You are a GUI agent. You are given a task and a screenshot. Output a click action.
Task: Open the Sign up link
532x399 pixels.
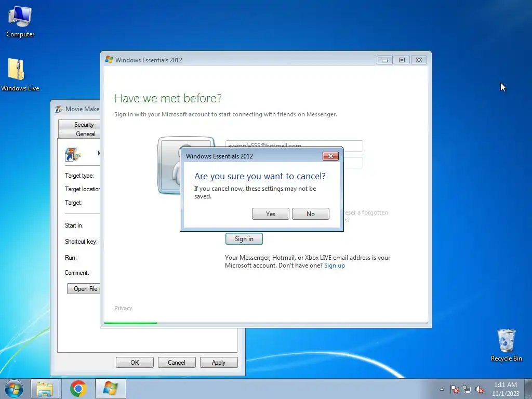pyautogui.click(x=334, y=265)
